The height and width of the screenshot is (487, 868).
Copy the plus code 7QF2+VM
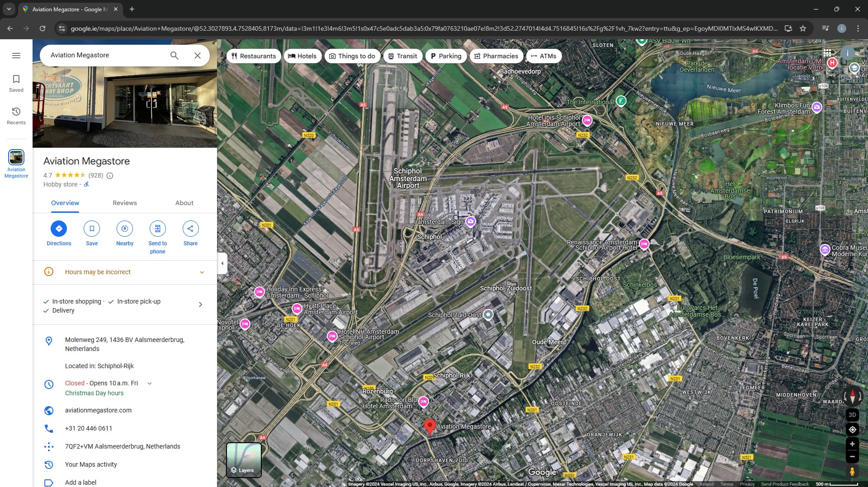tap(123, 447)
